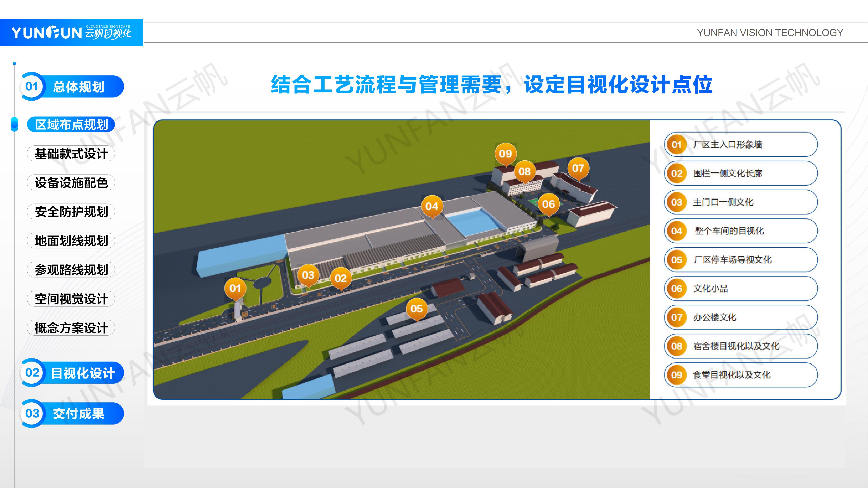Image resolution: width=868 pixels, height=488 pixels.
Task: Click the orange 01 map pin marker
Action: click(x=235, y=289)
